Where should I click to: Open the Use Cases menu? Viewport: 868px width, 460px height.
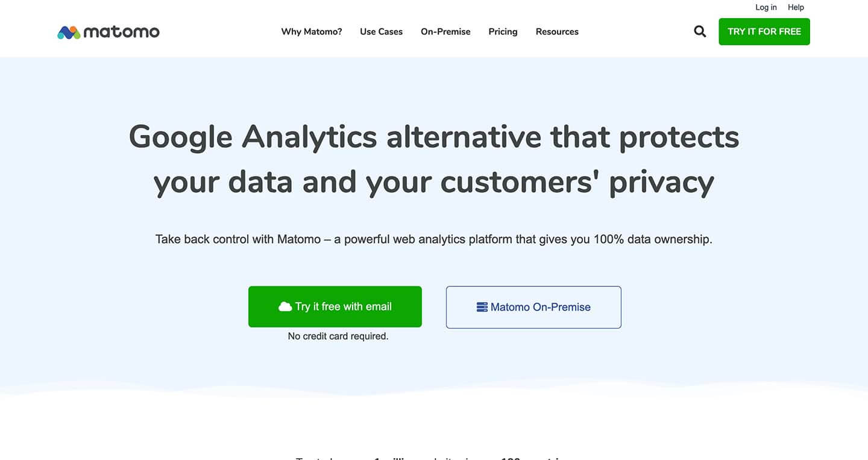pos(382,31)
